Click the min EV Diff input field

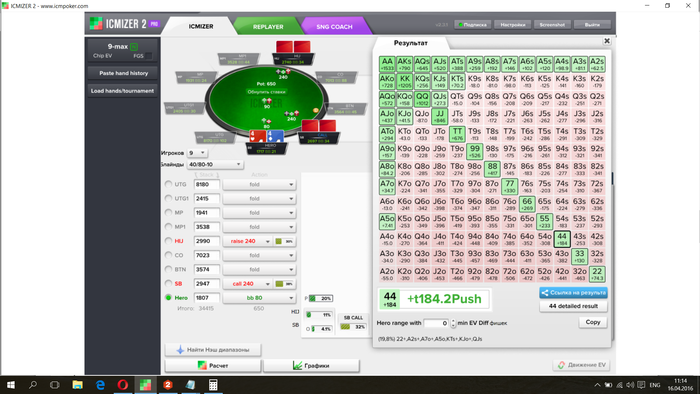(436, 323)
